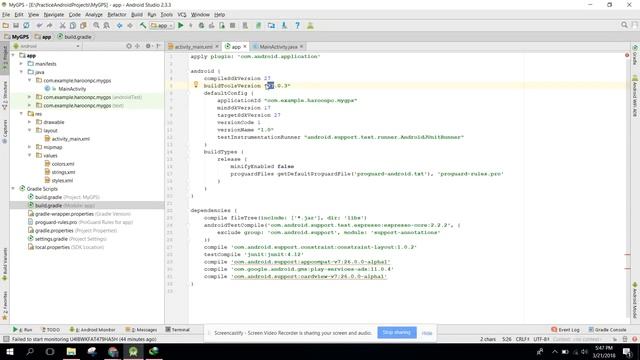Click the Project panel settings gear
This screenshot has width=640, height=360.
click(x=148, y=46)
